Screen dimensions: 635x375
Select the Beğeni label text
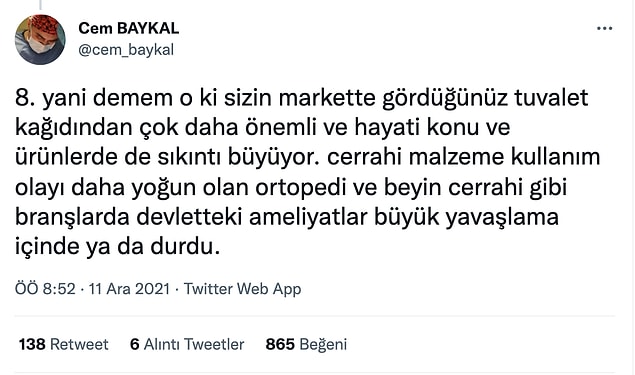point(323,345)
